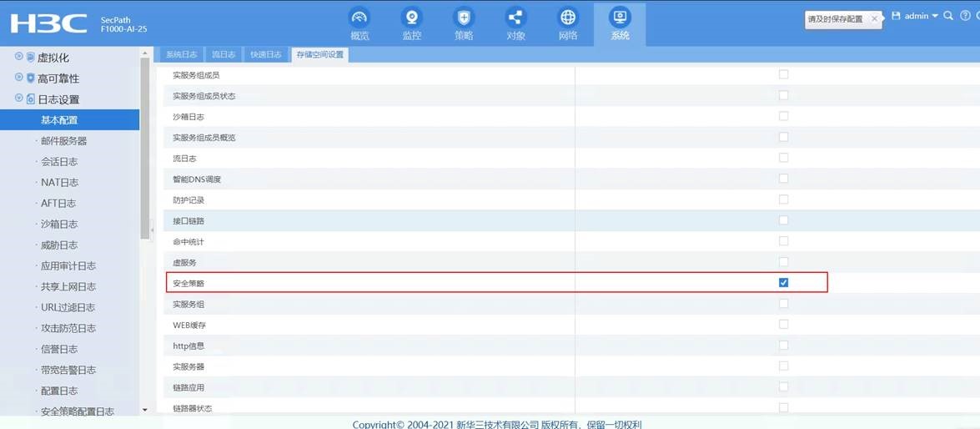Click the sidebar vertical scrollbar thumb
The width and height of the screenshot is (980, 429).
click(145, 149)
